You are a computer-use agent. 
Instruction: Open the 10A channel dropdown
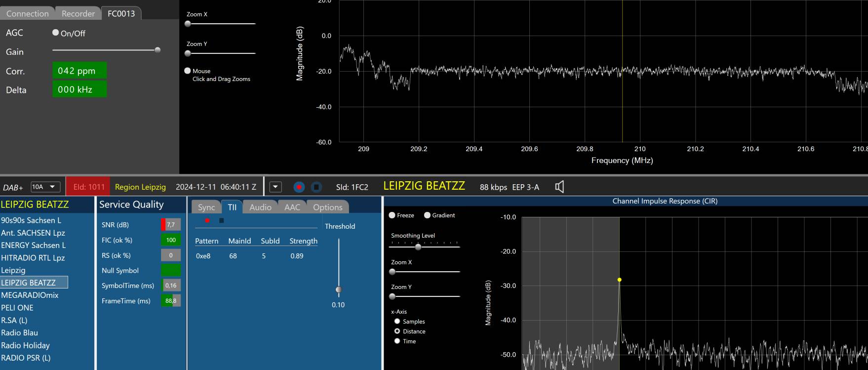(45, 187)
